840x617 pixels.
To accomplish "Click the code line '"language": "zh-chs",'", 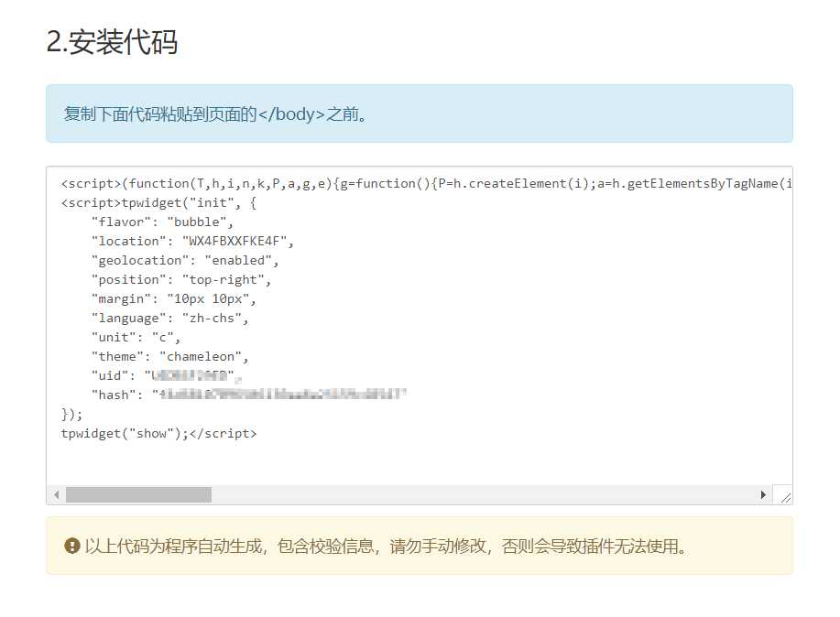I will 169,319.
